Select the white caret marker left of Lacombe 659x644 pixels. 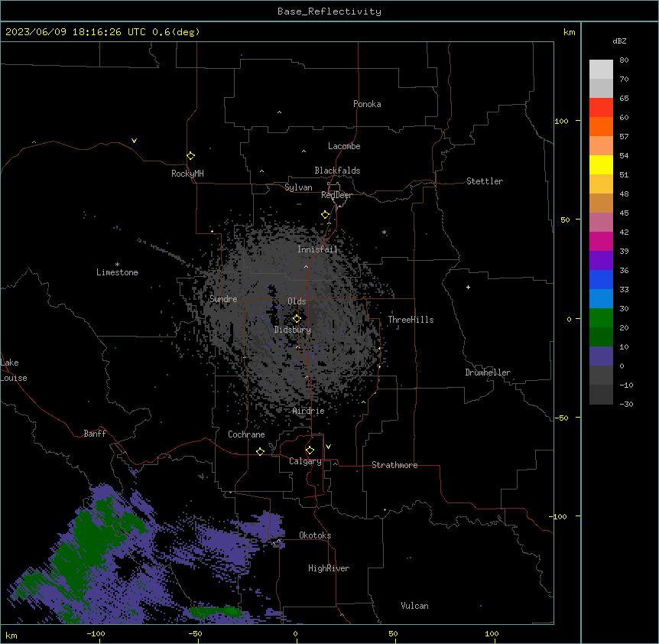(304, 151)
